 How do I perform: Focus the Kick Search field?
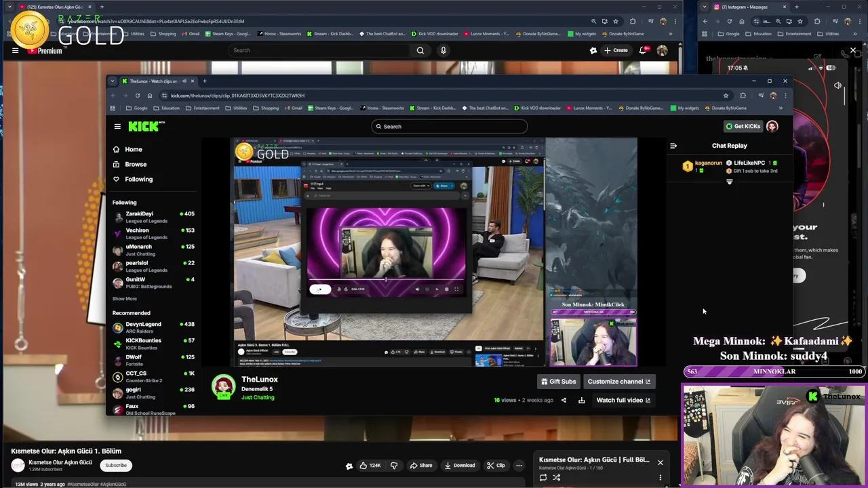(x=449, y=126)
